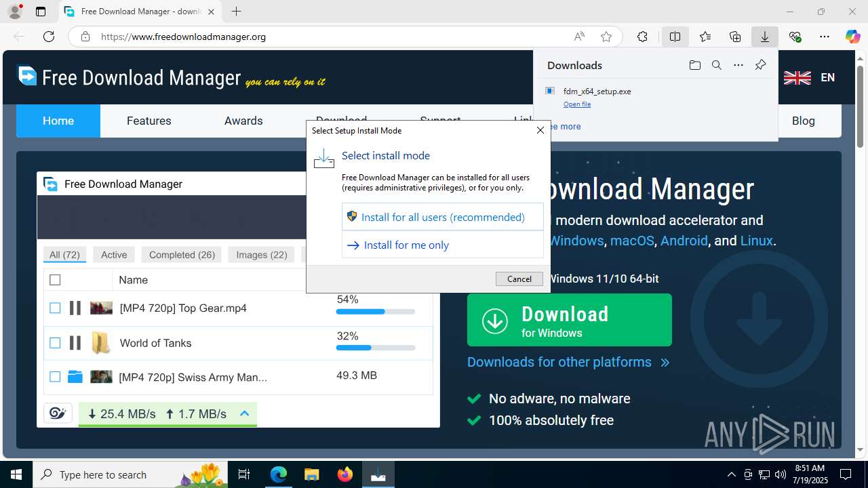Close the Free Download Manager browser tab
This screenshot has height=488, width=868.
[212, 12]
